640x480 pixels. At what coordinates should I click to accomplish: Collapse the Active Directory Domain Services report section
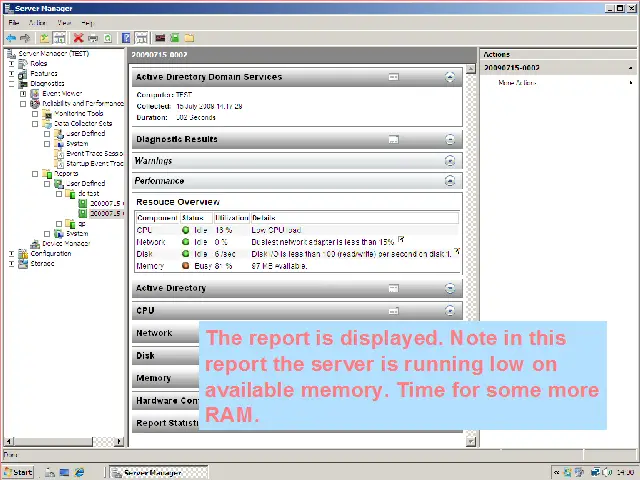coord(450,77)
